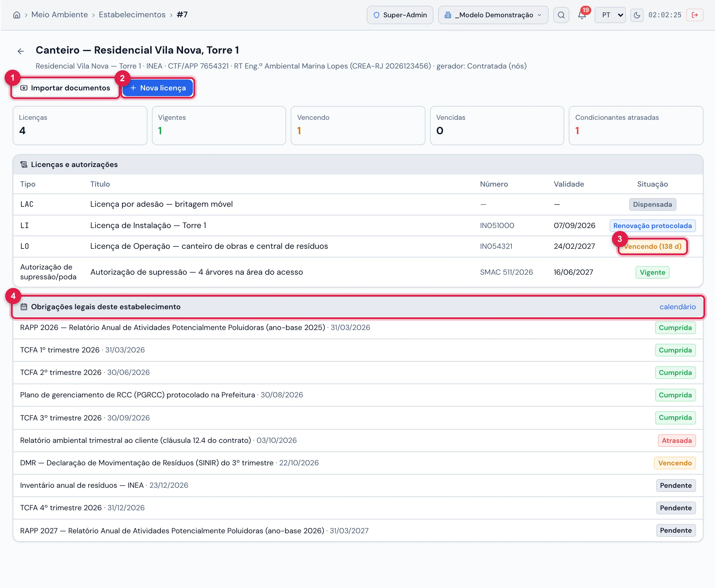This screenshot has height=588, width=715.
Task: Click license number IN051000
Action: (497, 225)
